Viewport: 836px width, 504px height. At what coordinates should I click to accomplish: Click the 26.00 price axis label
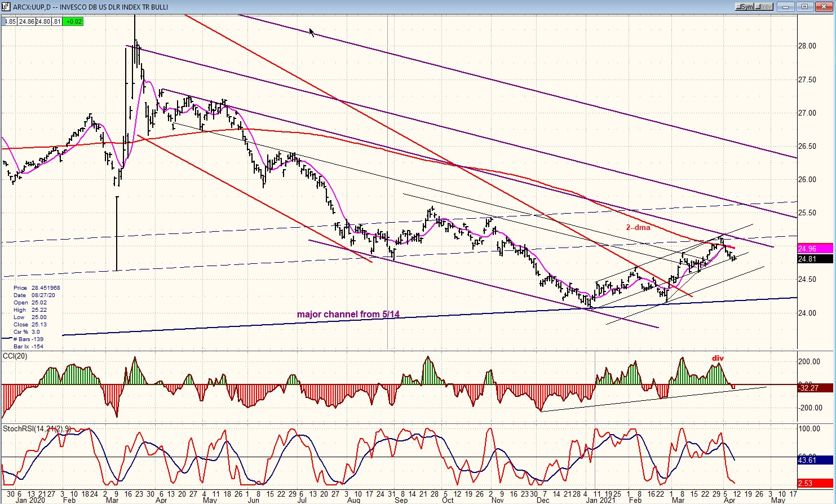coord(807,180)
